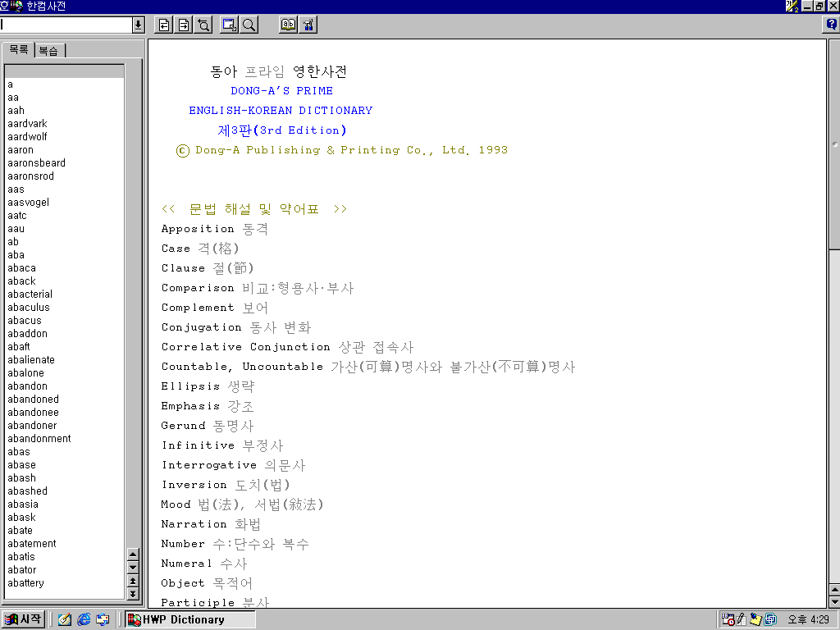Open the Narration 화법 entry
This screenshot has width=840, height=630.
(x=211, y=524)
